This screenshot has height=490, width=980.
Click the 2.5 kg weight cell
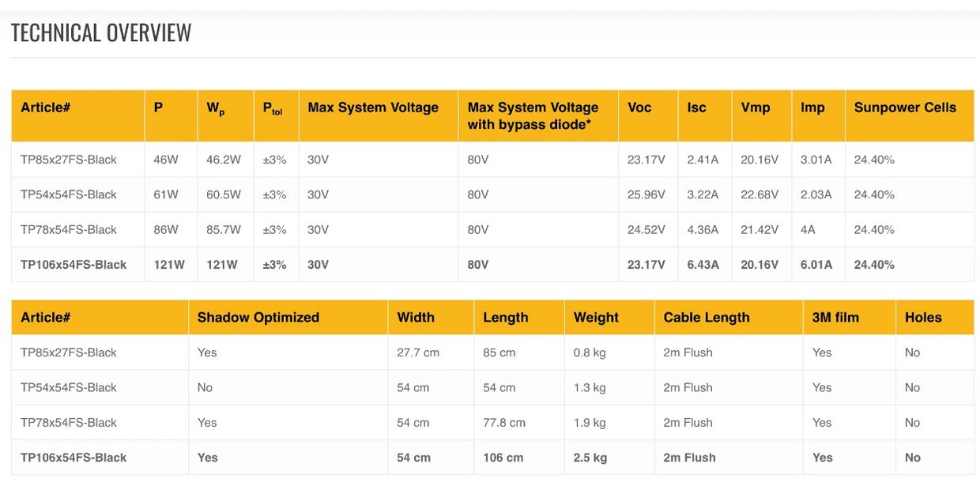tap(590, 458)
